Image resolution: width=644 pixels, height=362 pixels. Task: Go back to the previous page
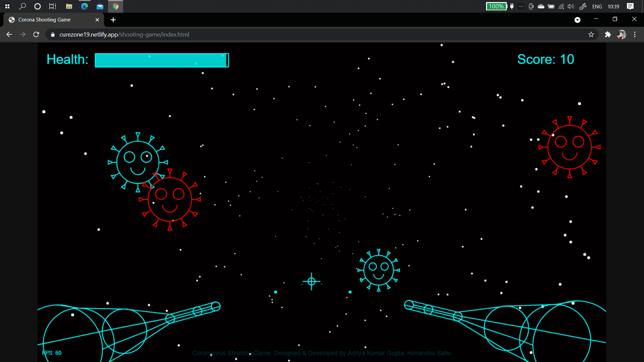(x=9, y=34)
